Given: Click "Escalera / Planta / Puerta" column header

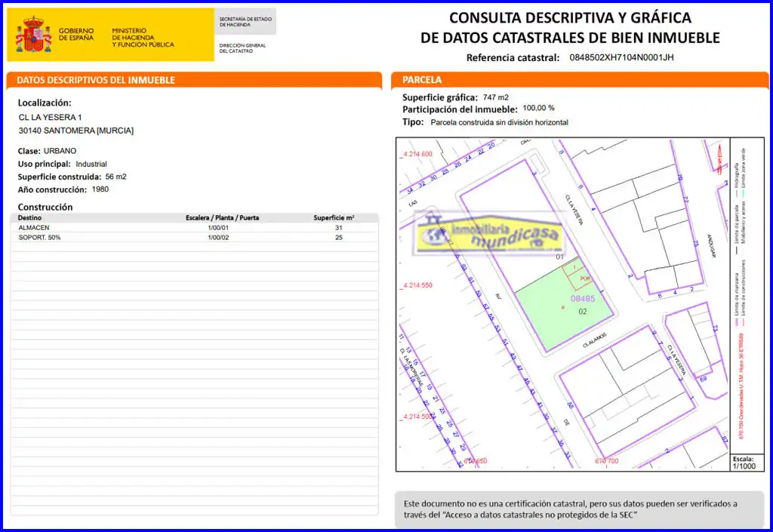Looking at the screenshot, I should (223, 218).
